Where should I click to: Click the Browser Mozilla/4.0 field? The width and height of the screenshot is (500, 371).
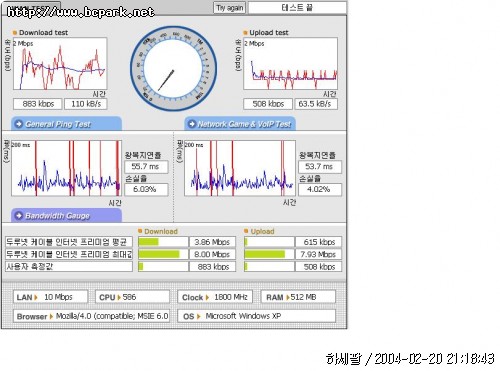click(x=91, y=316)
